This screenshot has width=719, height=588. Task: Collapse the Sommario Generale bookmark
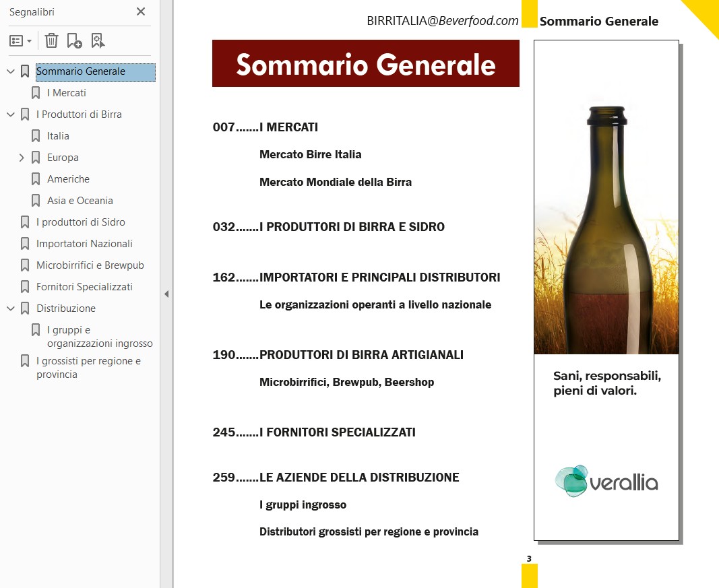click(10, 71)
